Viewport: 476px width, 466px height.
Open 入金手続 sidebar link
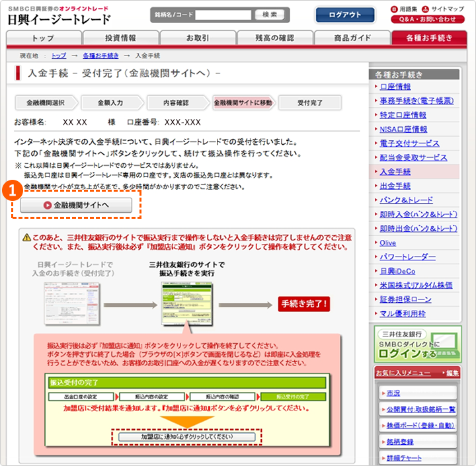[x=395, y=172]
